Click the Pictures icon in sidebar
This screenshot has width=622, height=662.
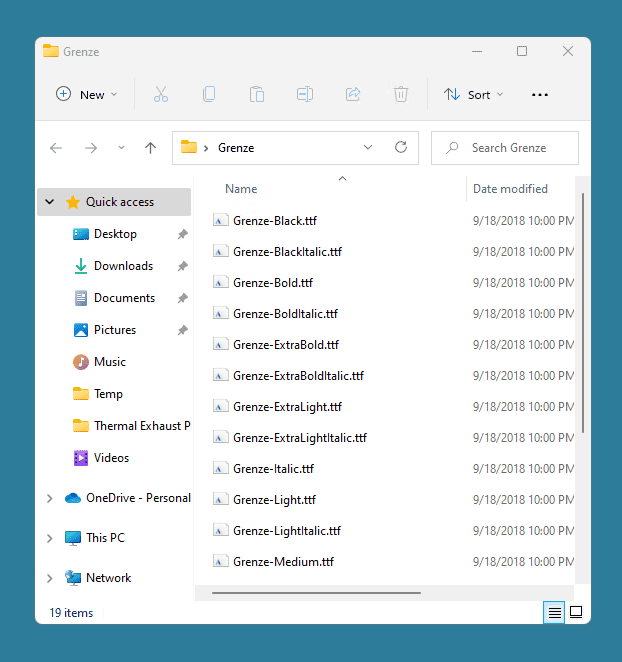tap(81, 330)
